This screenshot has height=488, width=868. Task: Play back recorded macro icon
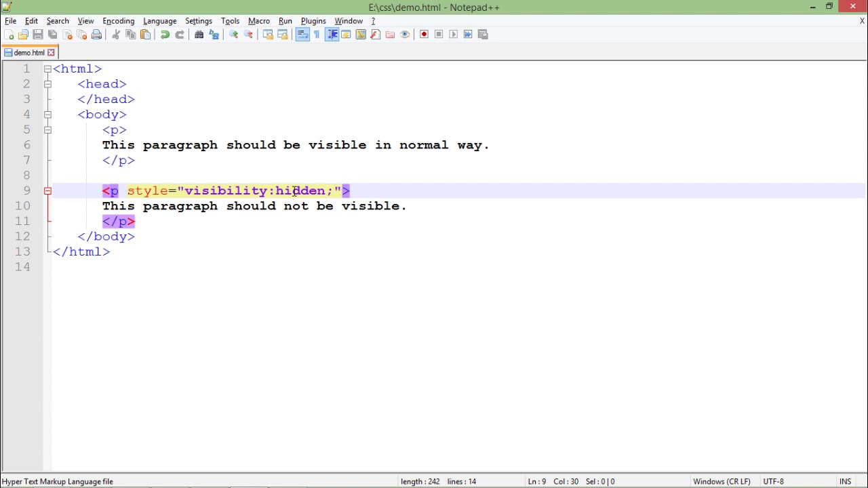point(454,35)
